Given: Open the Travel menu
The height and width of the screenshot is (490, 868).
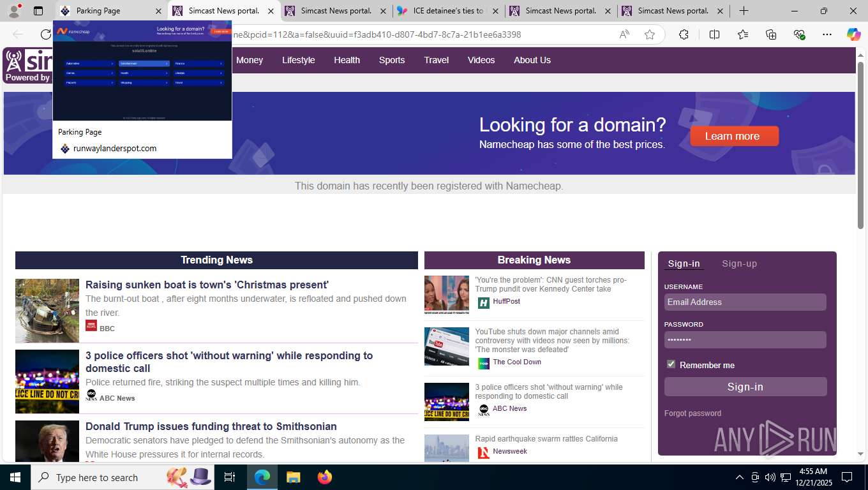Looking at the screenshot, I should point(436,60).
